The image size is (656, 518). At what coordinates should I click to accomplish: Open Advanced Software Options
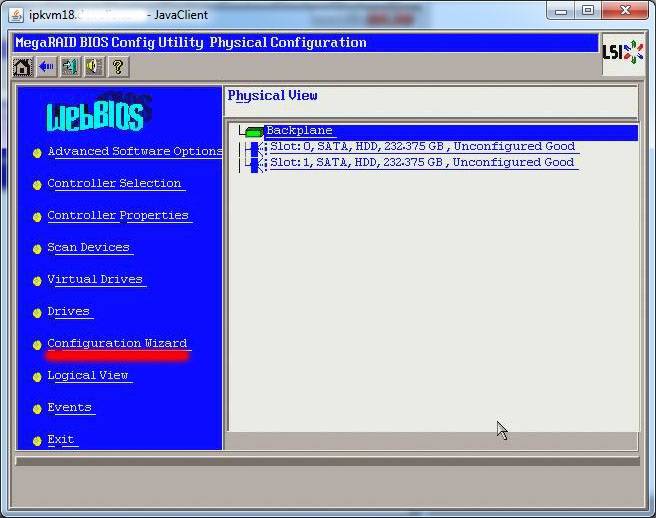(x=135, y=151)
